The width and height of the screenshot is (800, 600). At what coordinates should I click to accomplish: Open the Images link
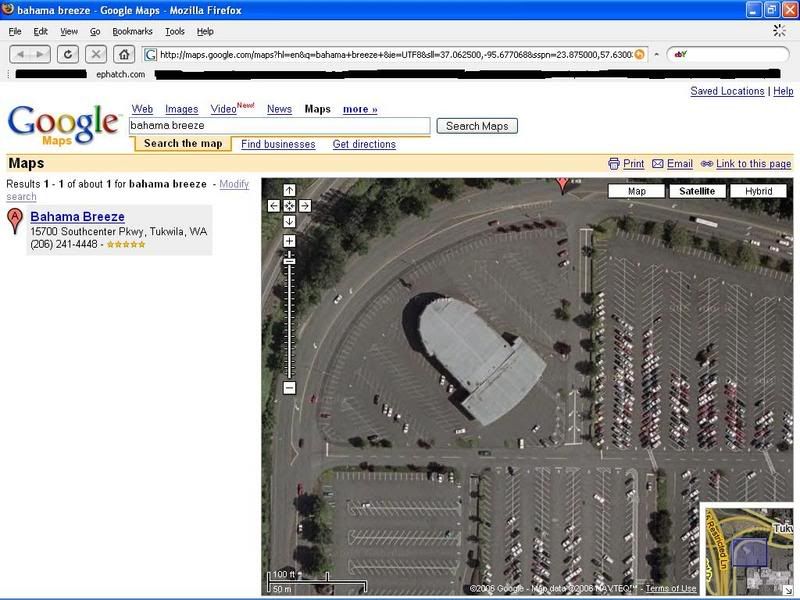tap(182, 109)
